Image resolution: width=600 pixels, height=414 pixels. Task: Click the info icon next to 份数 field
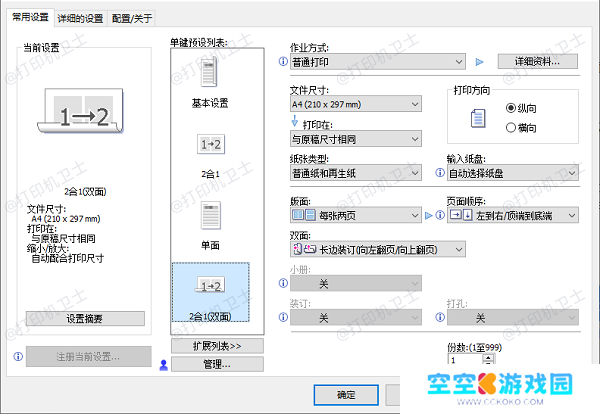click(x=439, y=347)
